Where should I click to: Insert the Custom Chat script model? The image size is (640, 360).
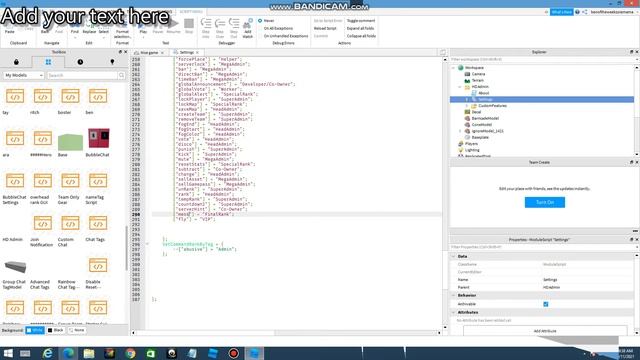coord(70,223)
